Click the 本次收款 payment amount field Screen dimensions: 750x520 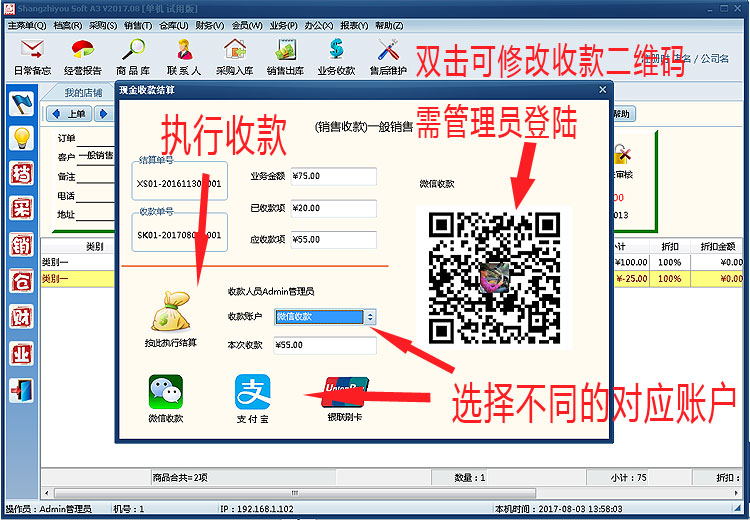pos(325,345)
